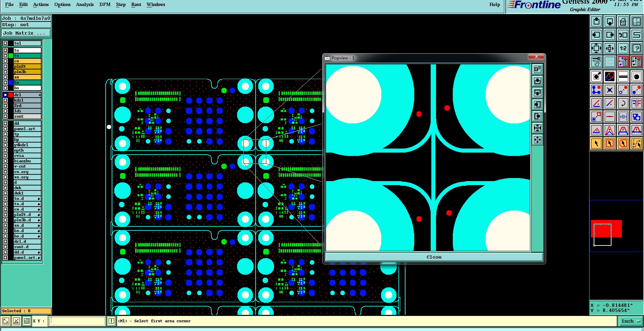The width and height of the screenshot is (644, 331).
Task: Select the blue-red connected nodes tool
Action: [x=596, y=90]
